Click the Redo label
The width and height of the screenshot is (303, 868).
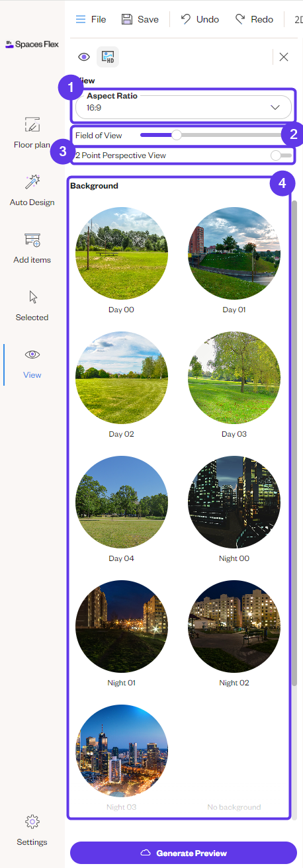262,19
